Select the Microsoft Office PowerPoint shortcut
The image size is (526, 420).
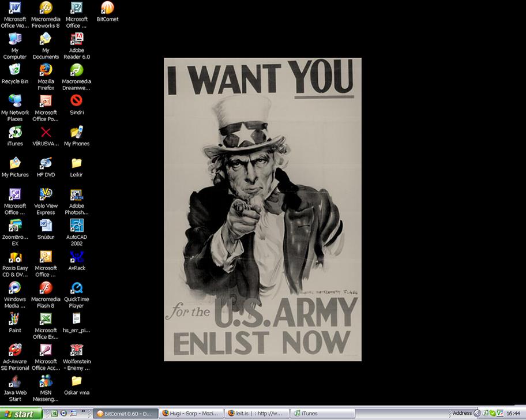tap(46, 108)
